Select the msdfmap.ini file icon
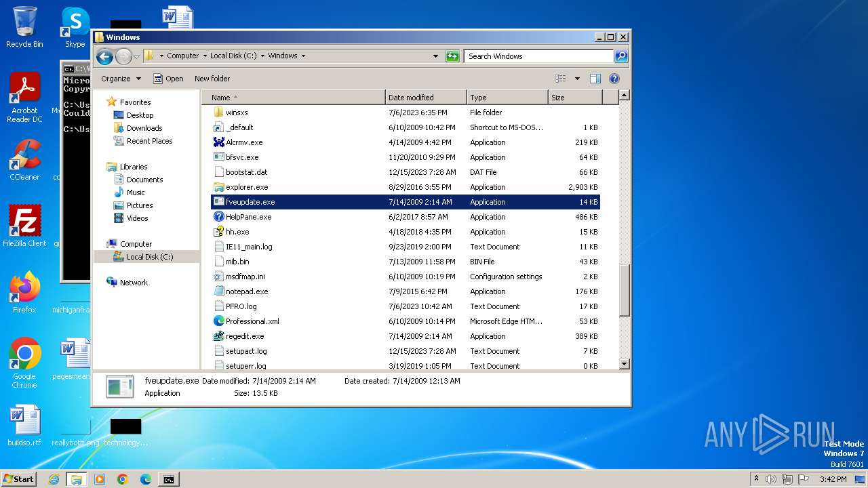 218,277
